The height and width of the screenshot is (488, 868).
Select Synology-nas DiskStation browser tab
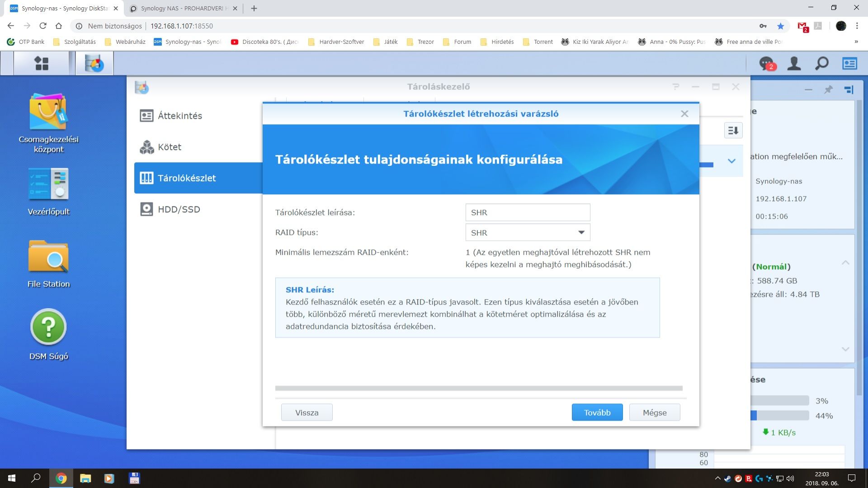coord(63,8)
